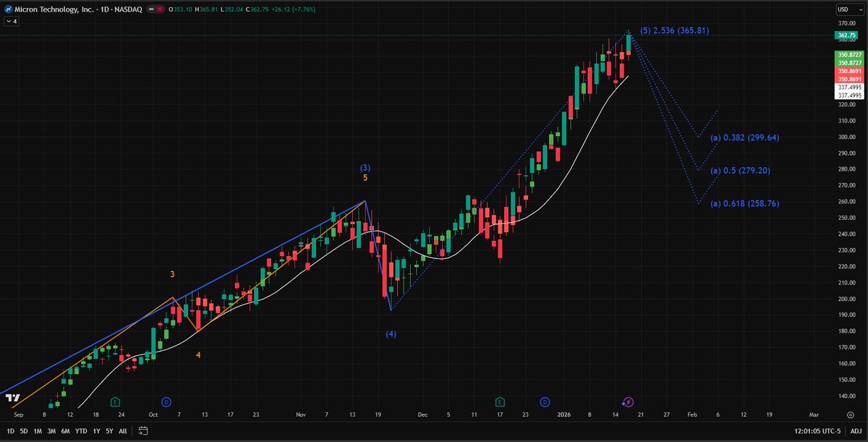Click the orange 3 wave label
The width and height of the screenshot is (868, 442).
click(172, 274)
